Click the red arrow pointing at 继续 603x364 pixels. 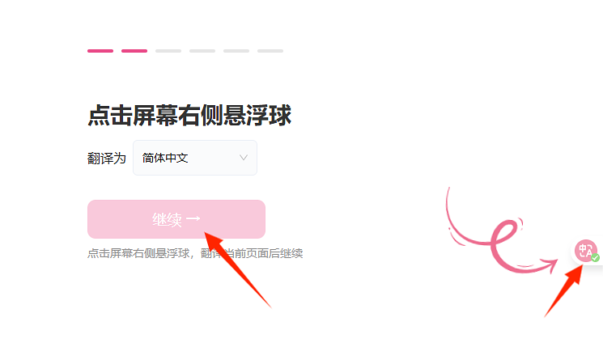pyautogui.click(x=237, y=269)
